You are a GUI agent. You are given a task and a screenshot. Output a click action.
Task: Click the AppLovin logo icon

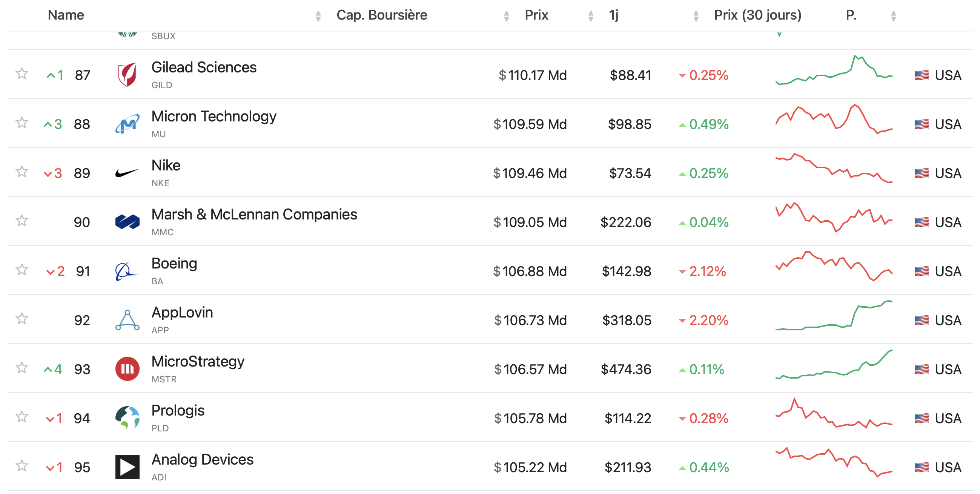(127, 320)
